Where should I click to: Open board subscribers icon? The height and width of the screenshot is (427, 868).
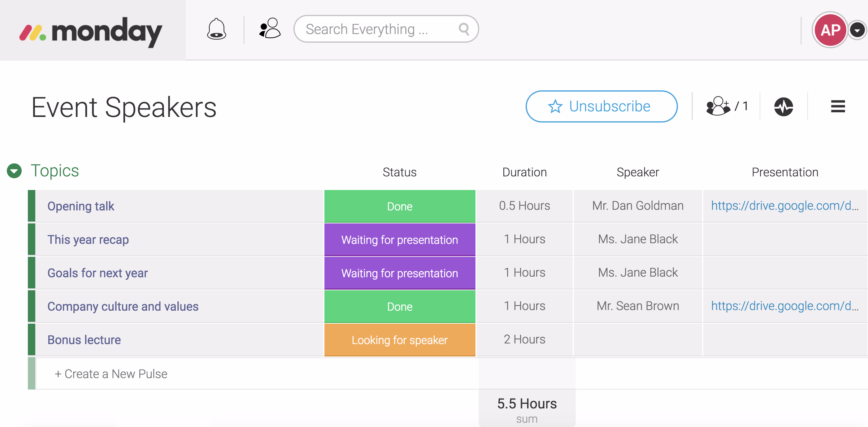718,106
